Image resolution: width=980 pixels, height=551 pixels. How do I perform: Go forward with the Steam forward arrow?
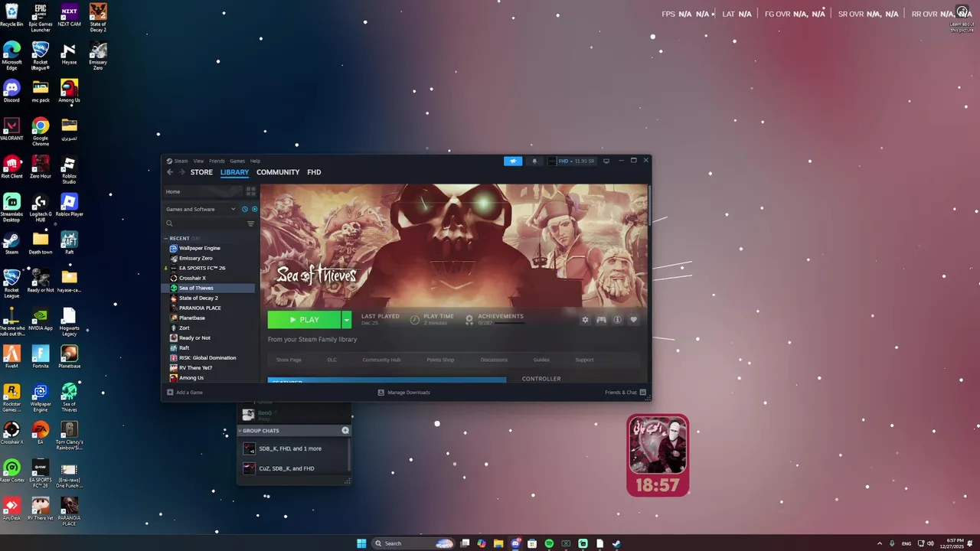(x=181, y=172)
